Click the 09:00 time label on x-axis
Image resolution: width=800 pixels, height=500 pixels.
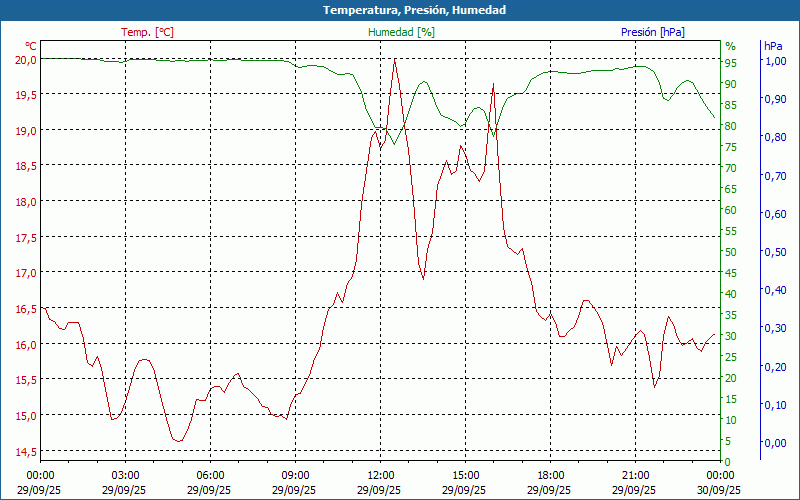click(295, 475)
